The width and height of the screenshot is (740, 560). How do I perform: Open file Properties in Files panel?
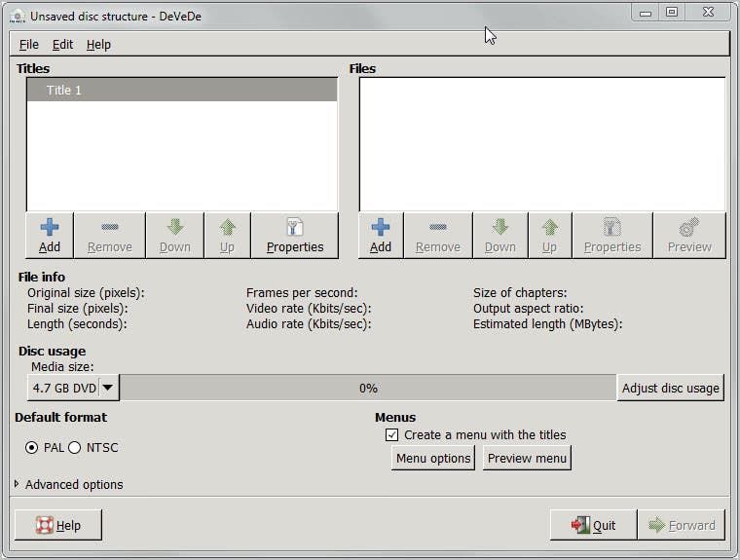[612, 236]
